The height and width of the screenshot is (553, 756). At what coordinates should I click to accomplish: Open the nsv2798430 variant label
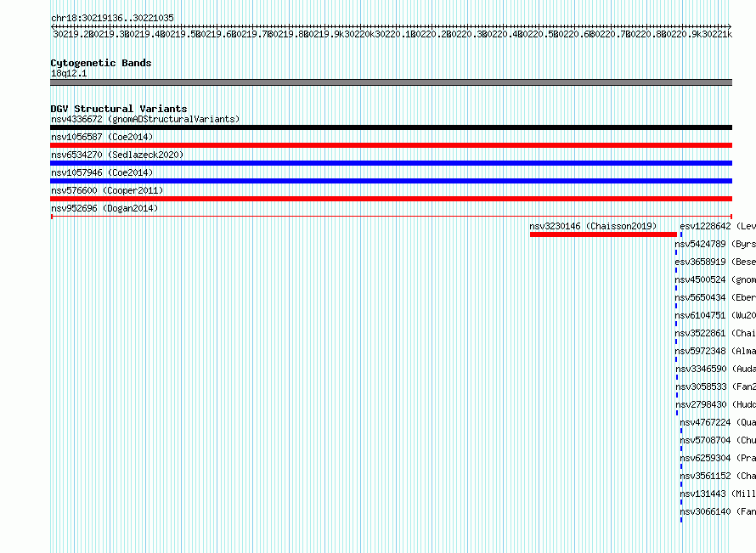716,404
